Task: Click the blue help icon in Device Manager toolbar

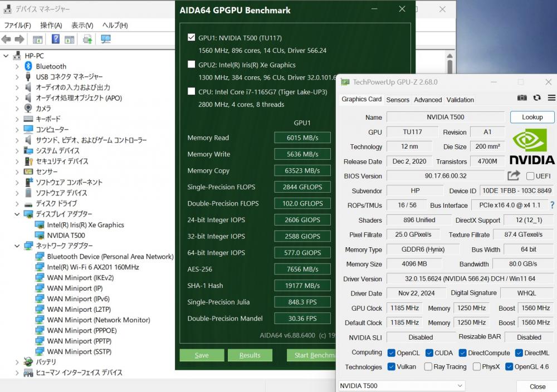Action: click(x=56, y=39)
